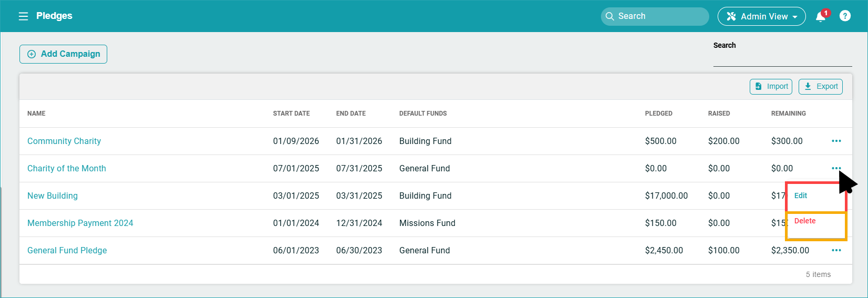Screen dimensions: 868x298
Task: Sort by the Pledged column header
Action: point(658,114)
